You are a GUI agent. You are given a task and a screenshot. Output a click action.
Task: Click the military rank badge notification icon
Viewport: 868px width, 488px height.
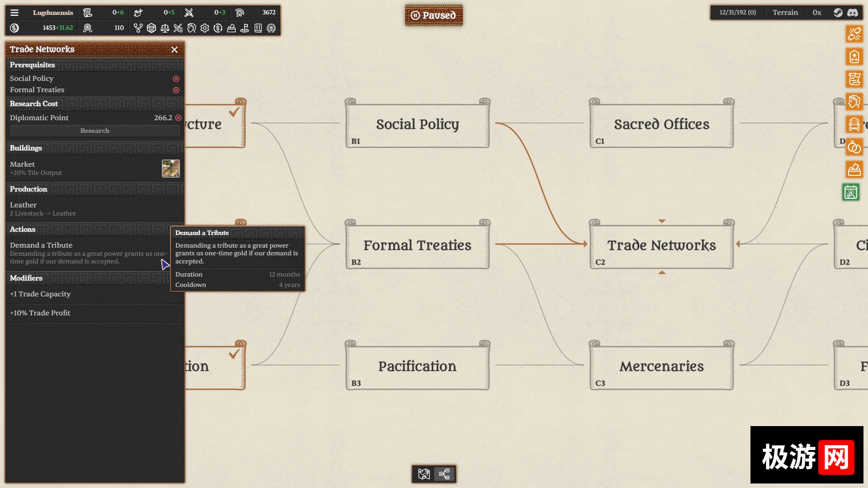pos(854,56)
